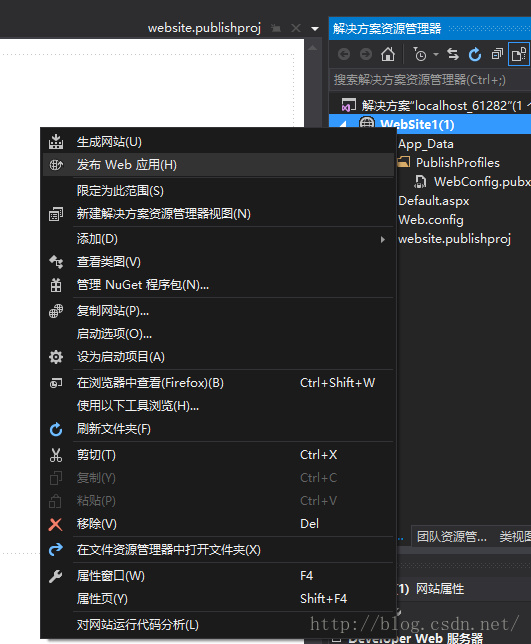The width and height of the screenshot is (531, 644).
Task: Choose 复制网站(P) menu item
Action: coord(218,311)
